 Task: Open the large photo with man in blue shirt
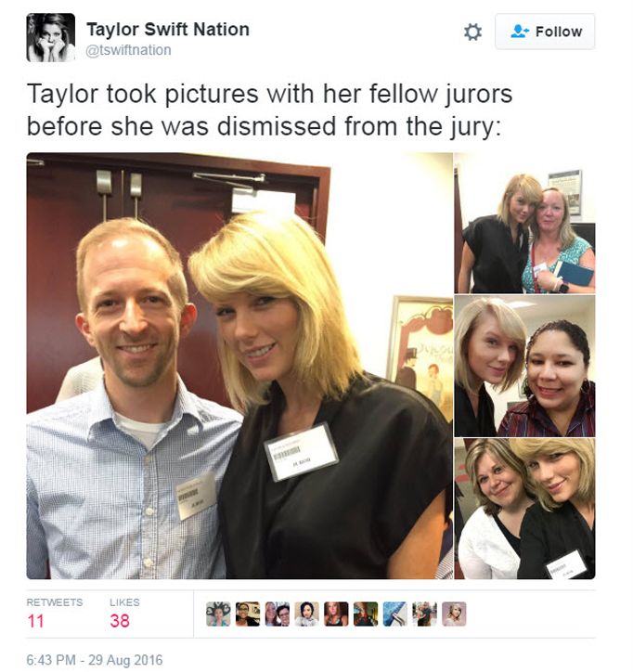pyautogui.click(x=239, y=366)
